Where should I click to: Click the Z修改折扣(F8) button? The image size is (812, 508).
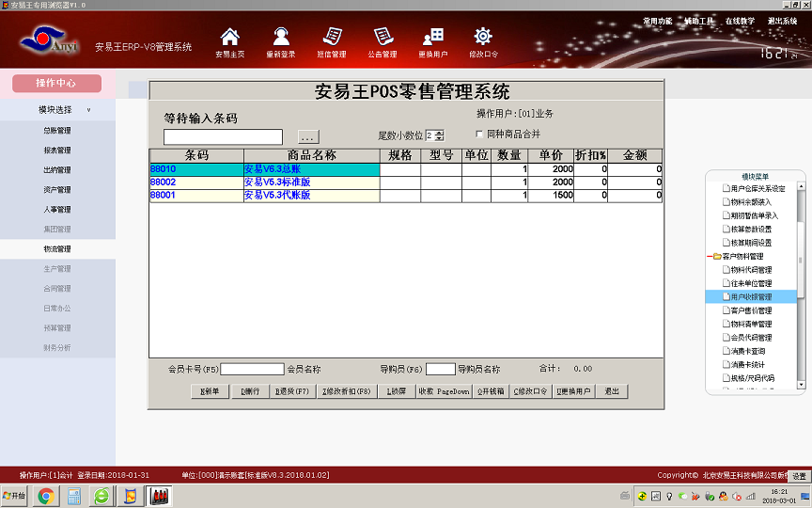(x=347, y=391)
